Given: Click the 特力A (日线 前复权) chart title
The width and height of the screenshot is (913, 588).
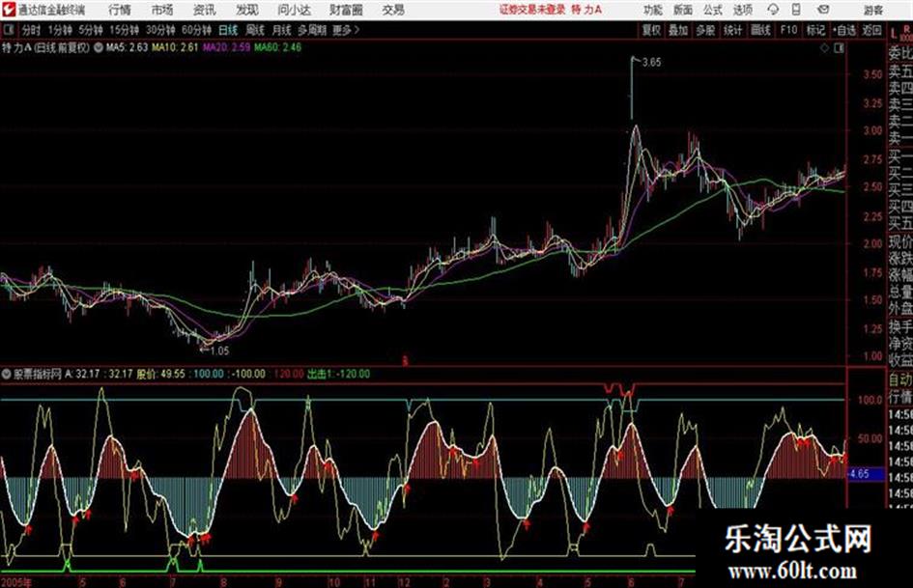Looking at the screenshot, I should (x=46, y=47).
